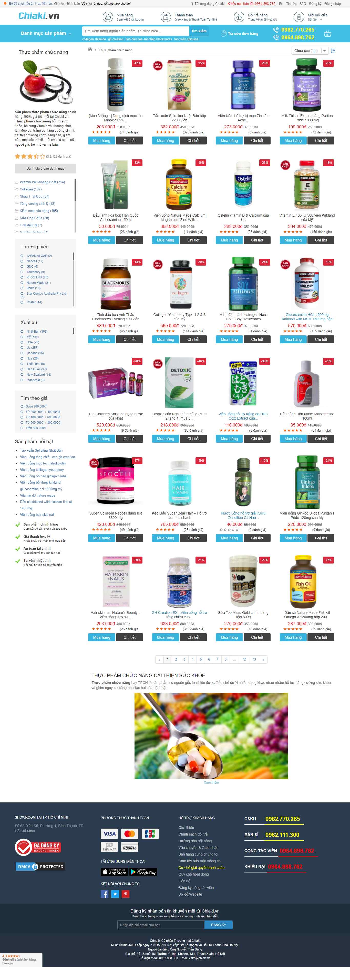Open the Facebook social icon

105,894
